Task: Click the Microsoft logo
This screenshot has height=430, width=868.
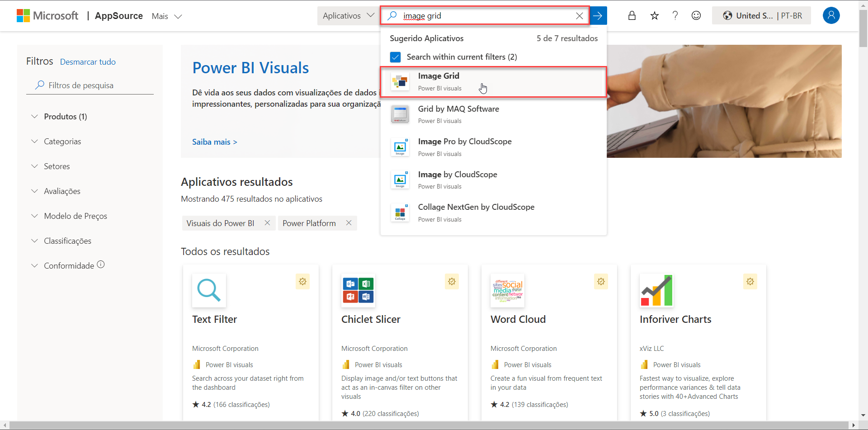Action: click(x=47, y=16)
